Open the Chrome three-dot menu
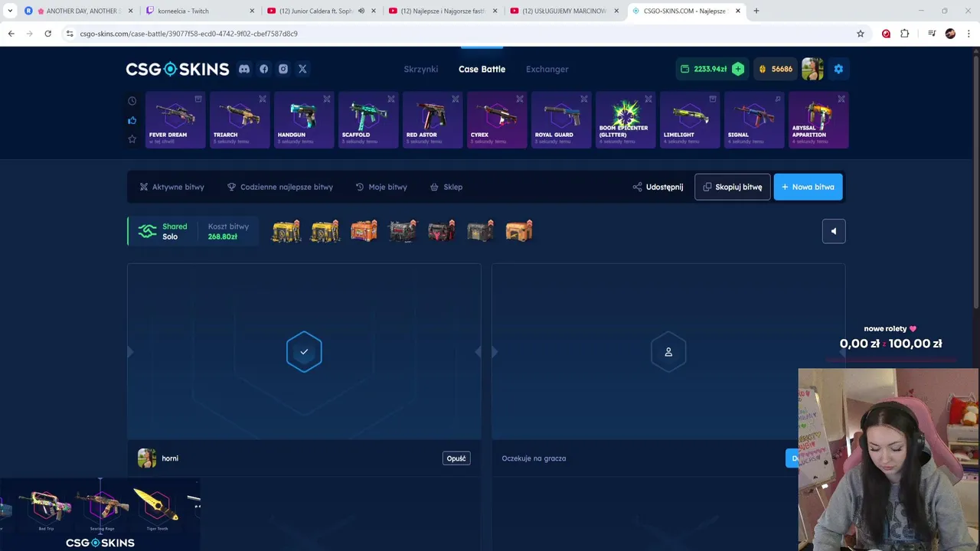This screenshot has height=551, width=980. (x=969, y=34)
